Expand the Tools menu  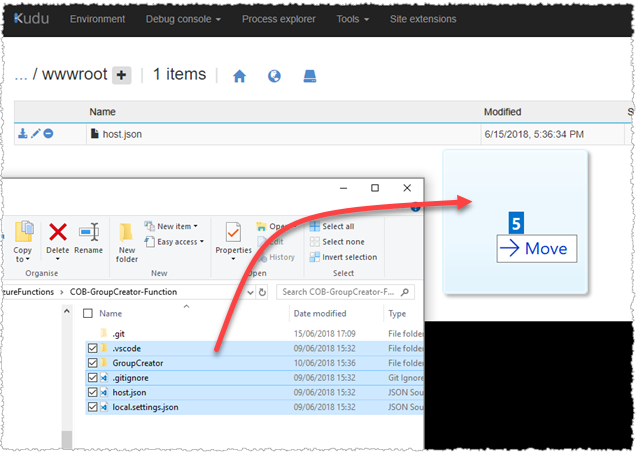[352, 19]
